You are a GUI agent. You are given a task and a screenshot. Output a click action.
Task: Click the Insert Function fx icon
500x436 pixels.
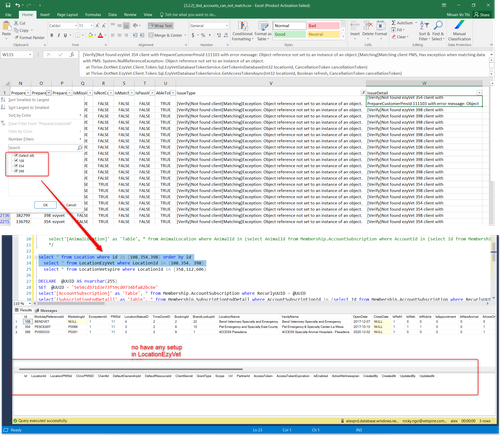coord(72,54)
